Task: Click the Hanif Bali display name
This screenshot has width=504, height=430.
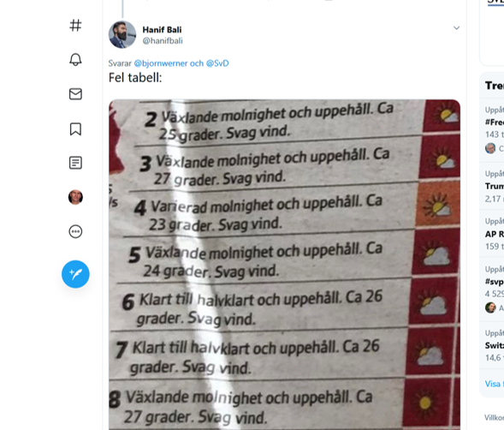Action: point(162,30)
